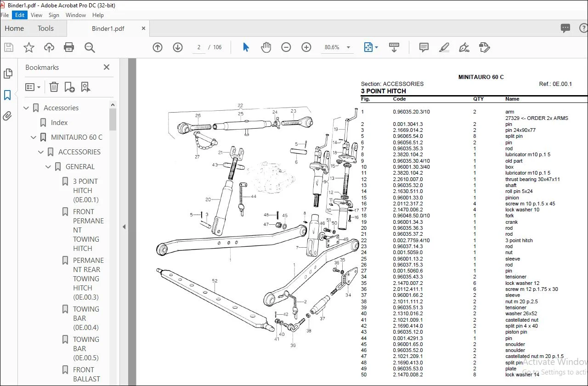Open the View menu
The height and width of the screenshot is (386, 588).
click(37, 15)
